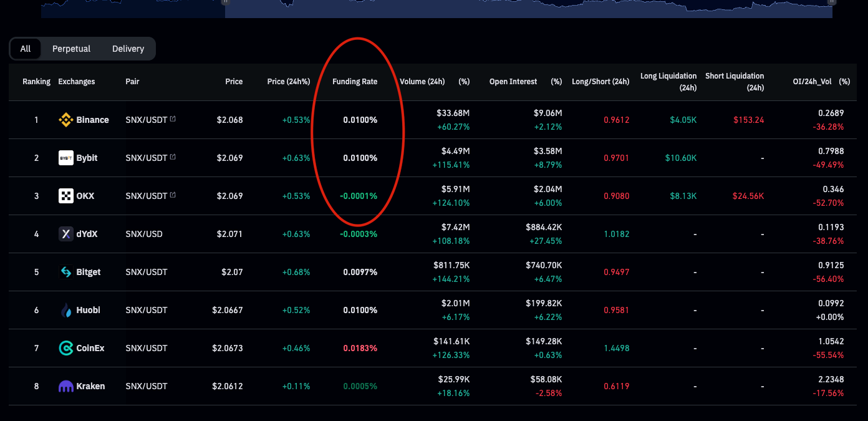Click CoinEx funding rate 0.0183%
This screenshot has height=421, width=868.
pos(360,348)
